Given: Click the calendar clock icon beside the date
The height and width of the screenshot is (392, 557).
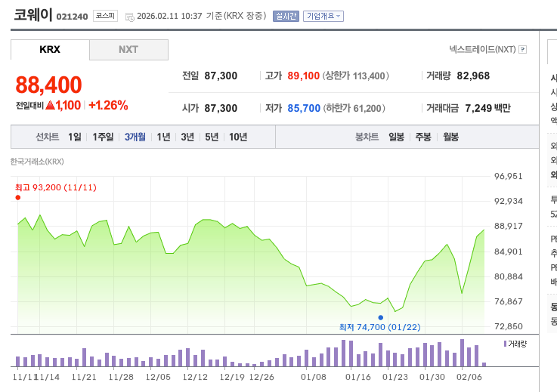Looking at the screenshot, I should tap(130, 17).
